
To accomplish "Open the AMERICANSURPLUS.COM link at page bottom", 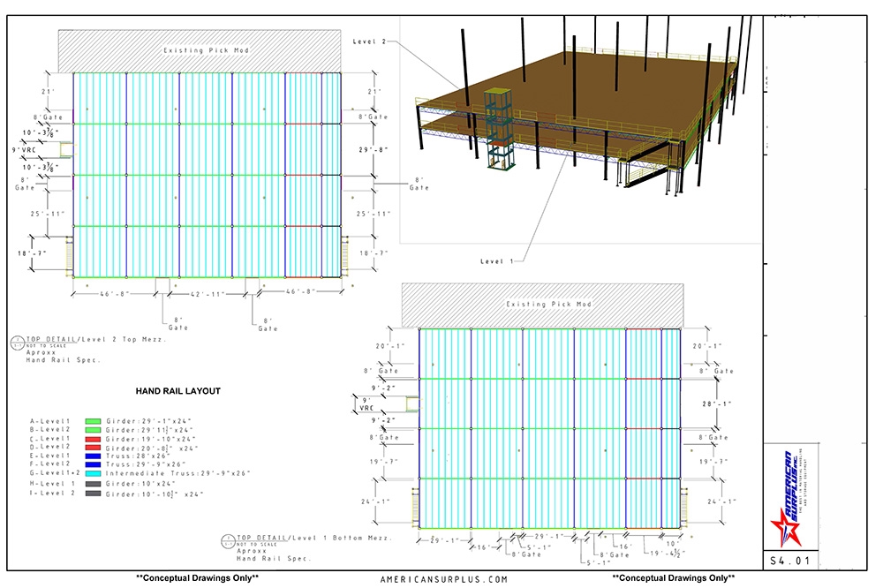I will pyautogui.click(x=444, y=579).
